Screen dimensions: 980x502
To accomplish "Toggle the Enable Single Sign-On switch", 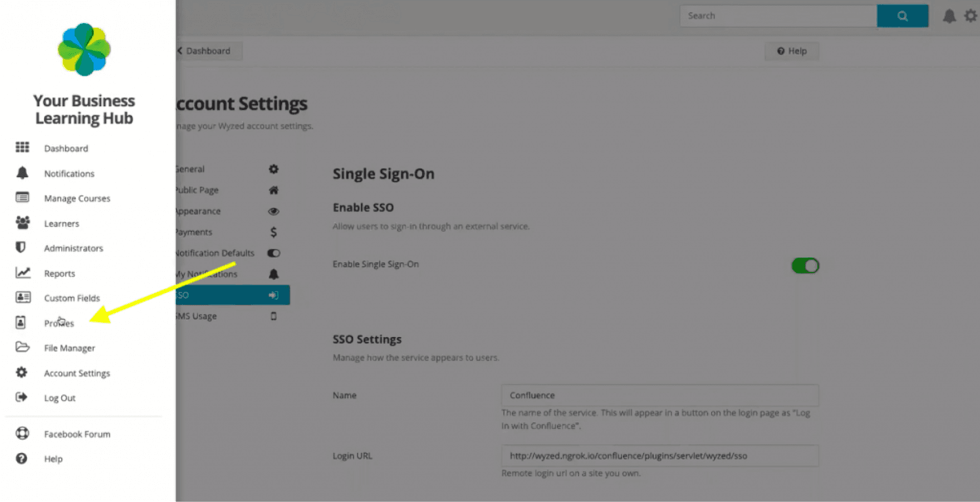I will 805,266.
